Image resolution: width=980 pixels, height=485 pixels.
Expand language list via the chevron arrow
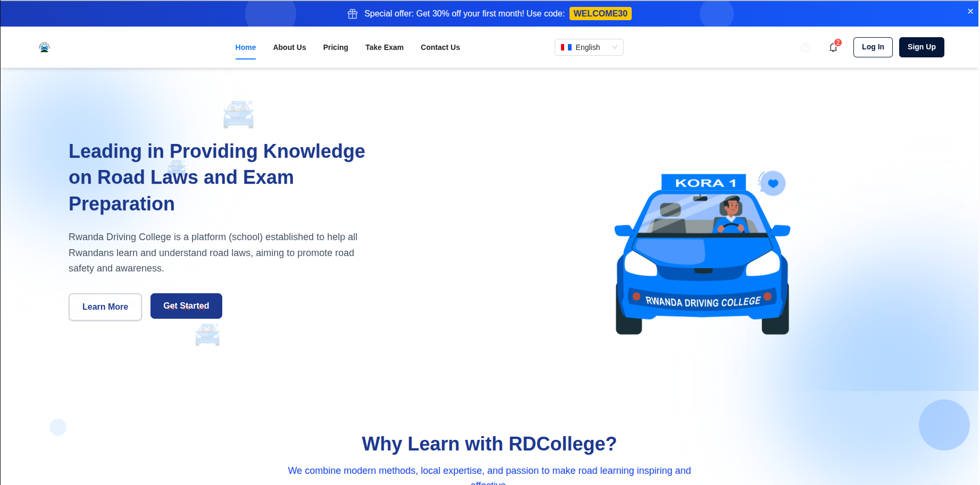615,47
